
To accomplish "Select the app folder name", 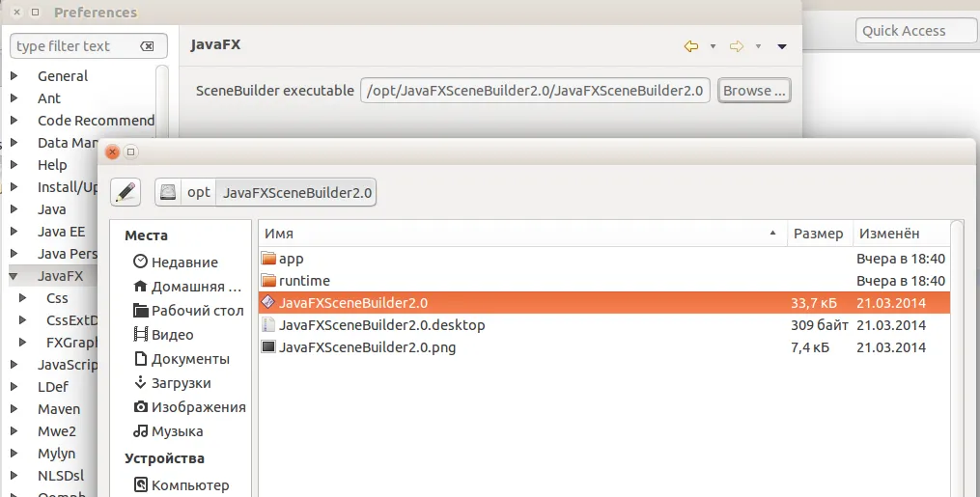I will [292, 259].
